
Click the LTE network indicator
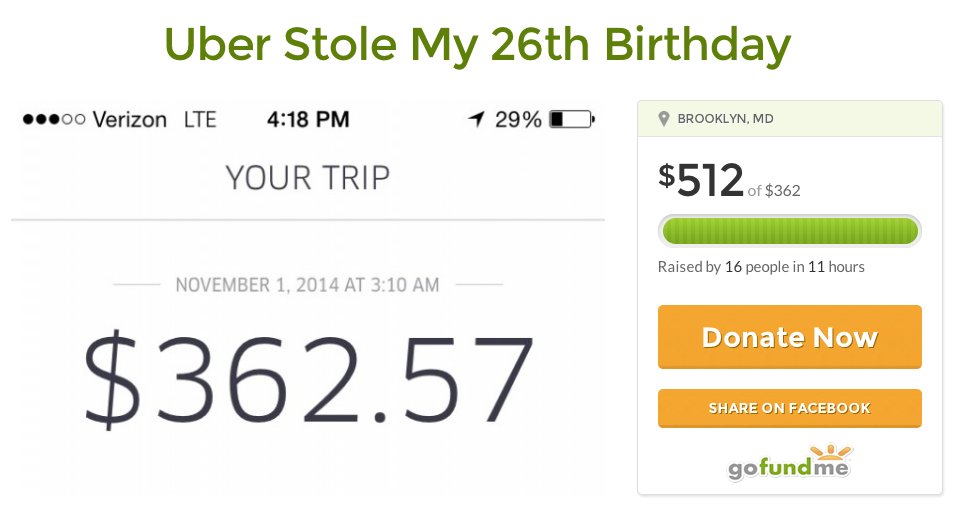[x=200, y=119]
